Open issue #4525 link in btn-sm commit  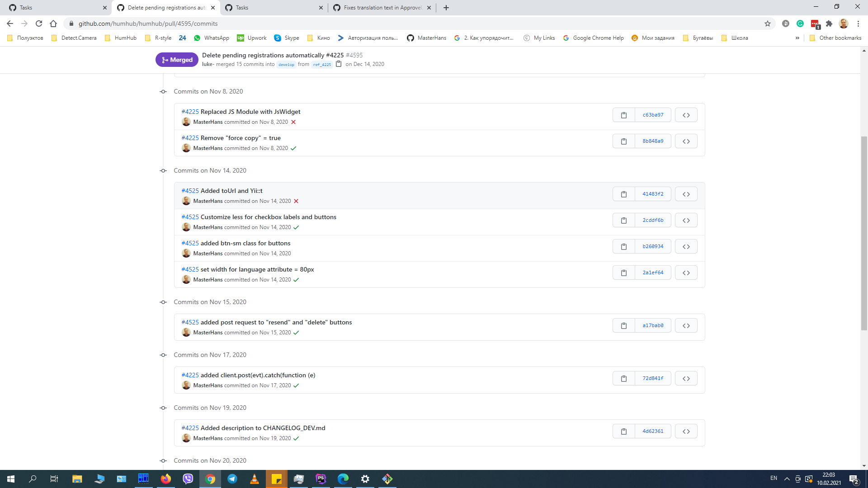click(190, 243)
